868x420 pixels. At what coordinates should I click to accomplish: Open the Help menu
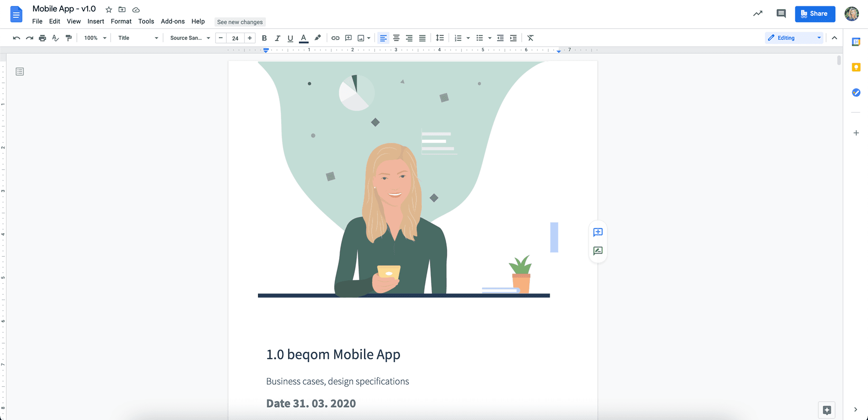click(x=198, y=21)
